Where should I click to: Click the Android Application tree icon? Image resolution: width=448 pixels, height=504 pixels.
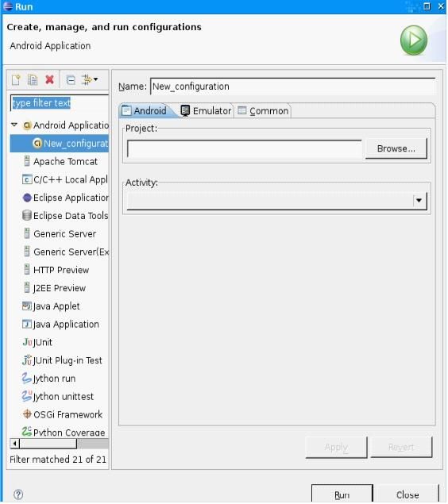tap(27, 125)
